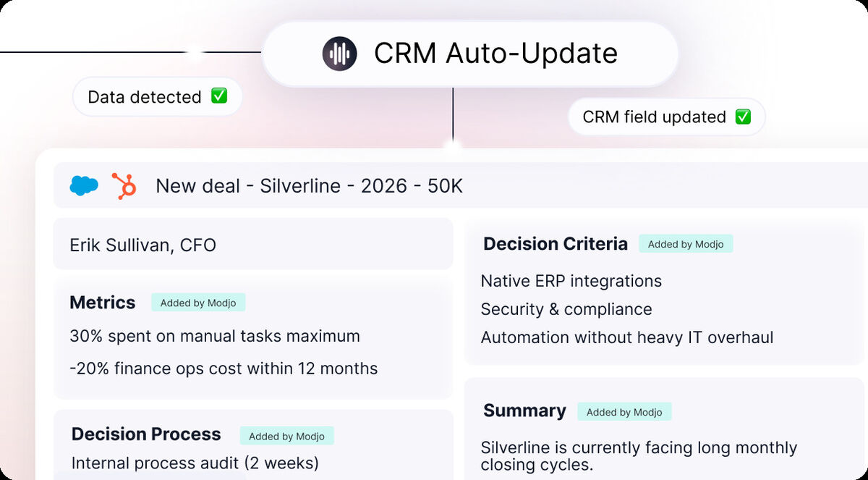
Task: Click the CRM field updated badge
Action: click(666, 117)
